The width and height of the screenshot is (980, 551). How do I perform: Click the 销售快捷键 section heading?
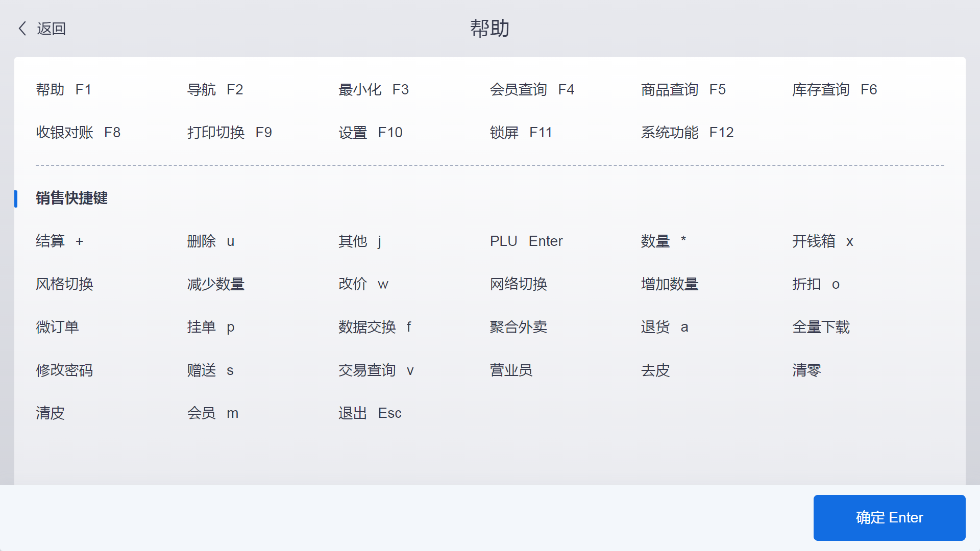[x=71, y=198]
